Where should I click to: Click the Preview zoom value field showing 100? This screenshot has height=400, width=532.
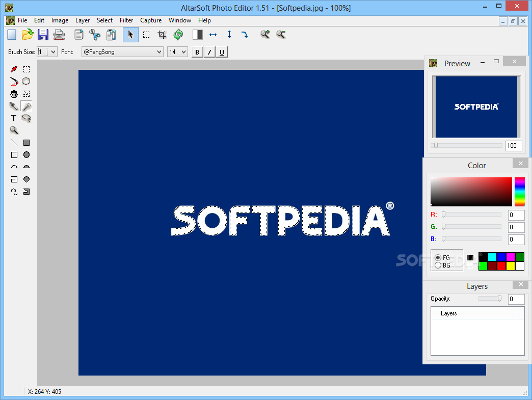(x=514, y=146)
